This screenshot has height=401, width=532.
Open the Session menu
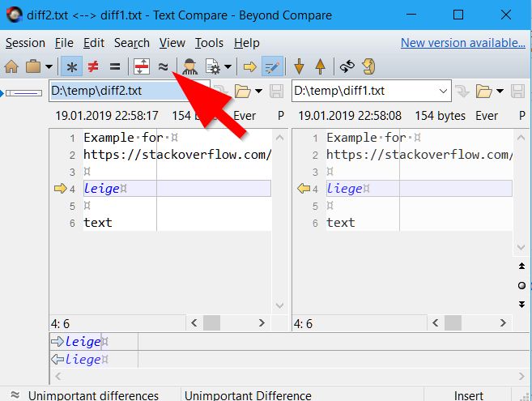tap(25, 43)
